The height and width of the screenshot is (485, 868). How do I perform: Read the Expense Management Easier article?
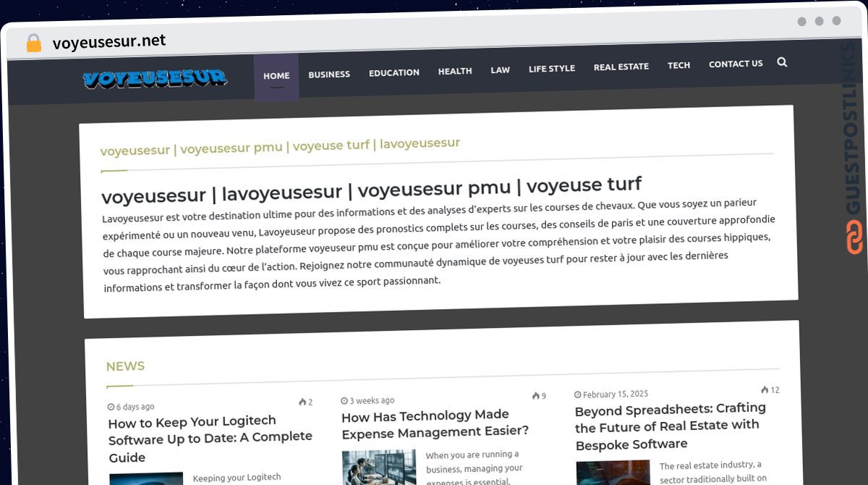pyautogui.click(x=435, y=423)
